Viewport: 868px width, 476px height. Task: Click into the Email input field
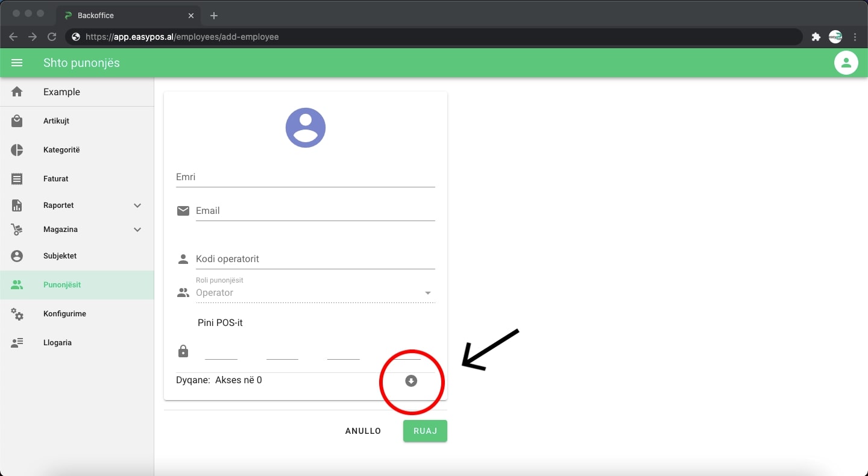pyautogui.click(x=315, y=211)
